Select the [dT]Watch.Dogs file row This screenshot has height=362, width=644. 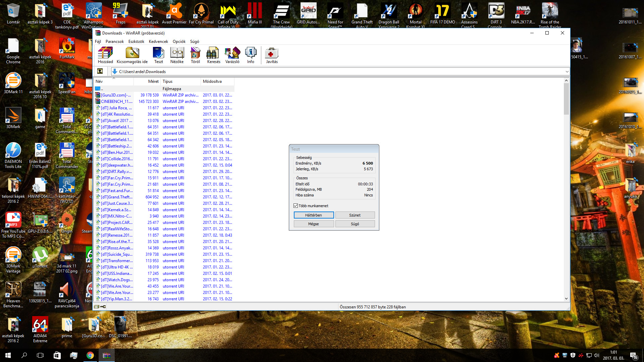point(164,280)
